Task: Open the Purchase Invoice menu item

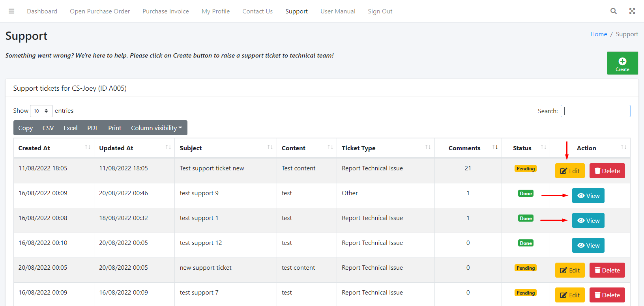Action: tap(166, 11)
